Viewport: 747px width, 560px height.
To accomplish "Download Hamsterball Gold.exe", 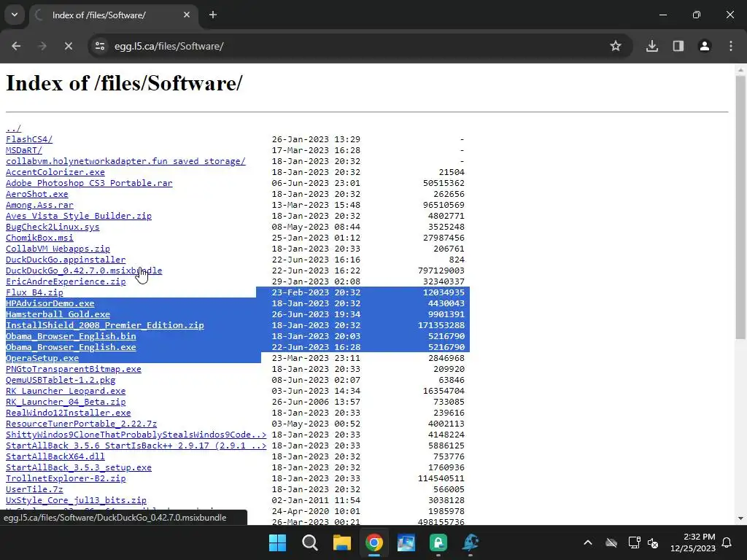I will 58,315.
